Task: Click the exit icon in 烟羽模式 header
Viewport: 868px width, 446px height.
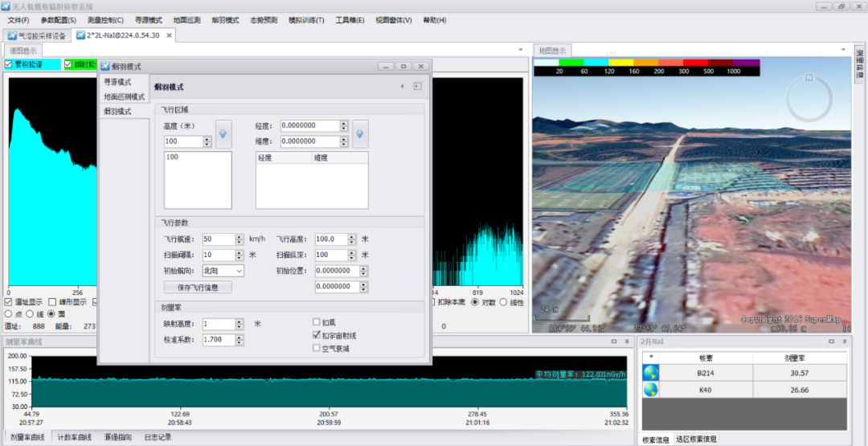Action: (x=418, y=87)
